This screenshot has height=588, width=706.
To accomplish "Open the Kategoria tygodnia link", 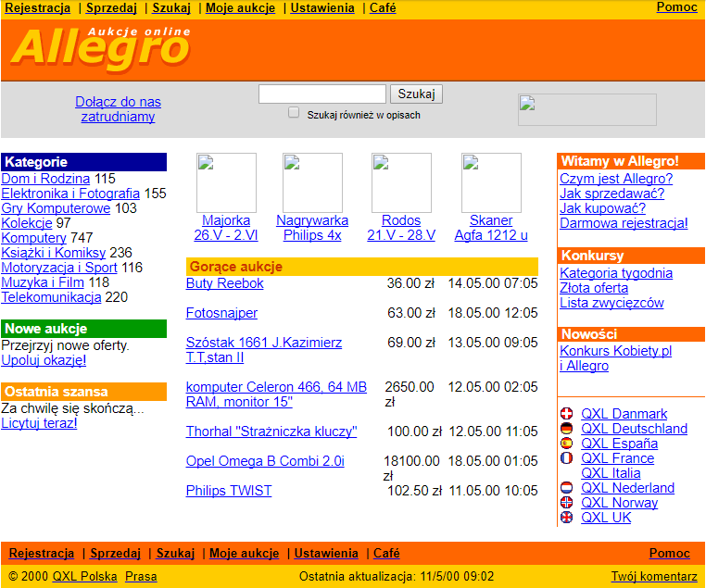I will coord(616,273).
